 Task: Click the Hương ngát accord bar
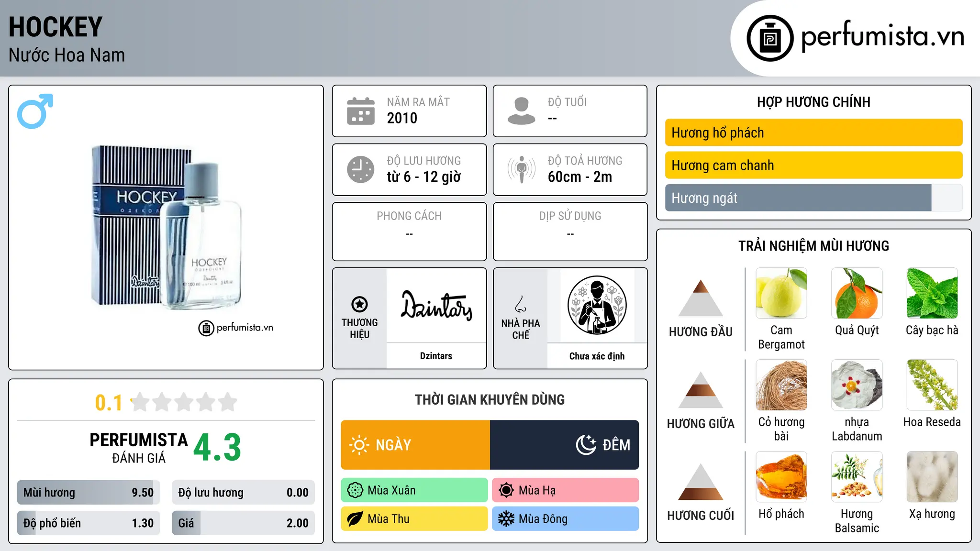tap(813, 198)
